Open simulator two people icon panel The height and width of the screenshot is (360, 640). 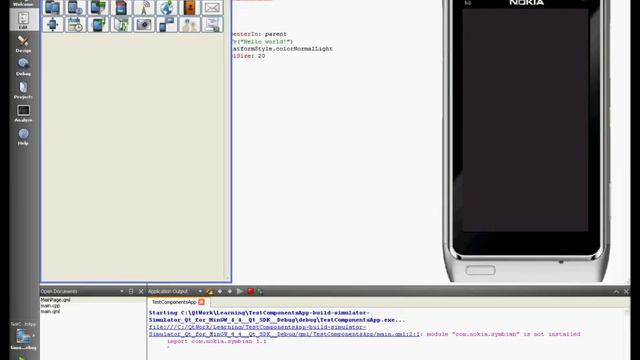tap(190, 24)
